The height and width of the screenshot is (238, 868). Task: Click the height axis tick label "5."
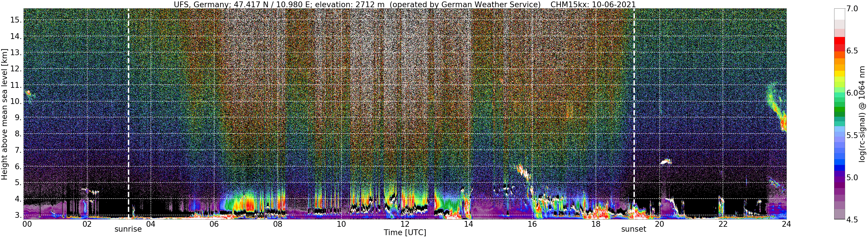pyautogui.click(x=18, y=183)
